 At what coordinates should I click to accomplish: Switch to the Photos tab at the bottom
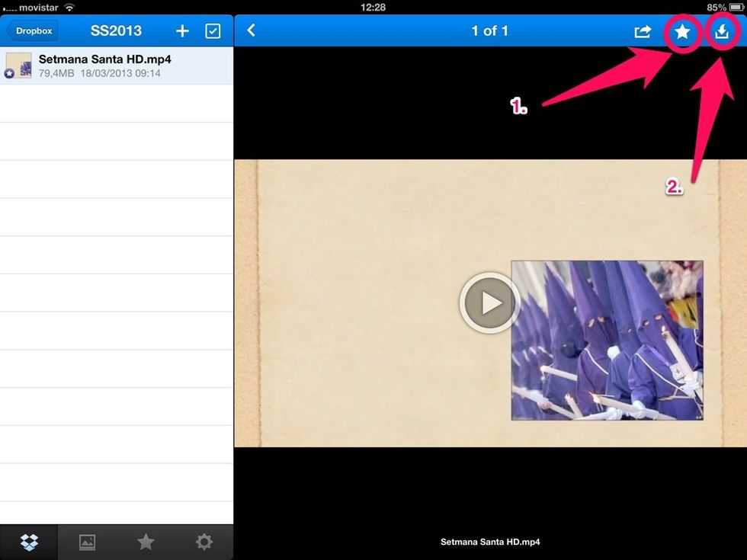[87, 542]
